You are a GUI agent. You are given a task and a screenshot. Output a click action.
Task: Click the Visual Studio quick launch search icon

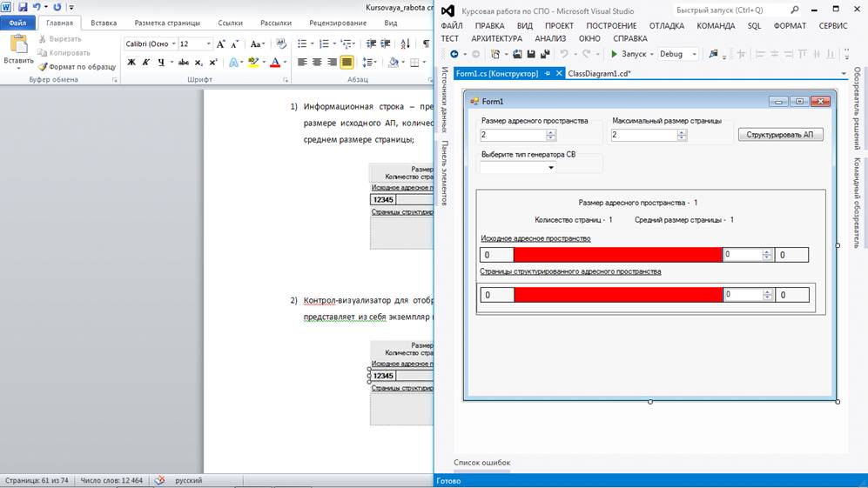tap(795, 10)
